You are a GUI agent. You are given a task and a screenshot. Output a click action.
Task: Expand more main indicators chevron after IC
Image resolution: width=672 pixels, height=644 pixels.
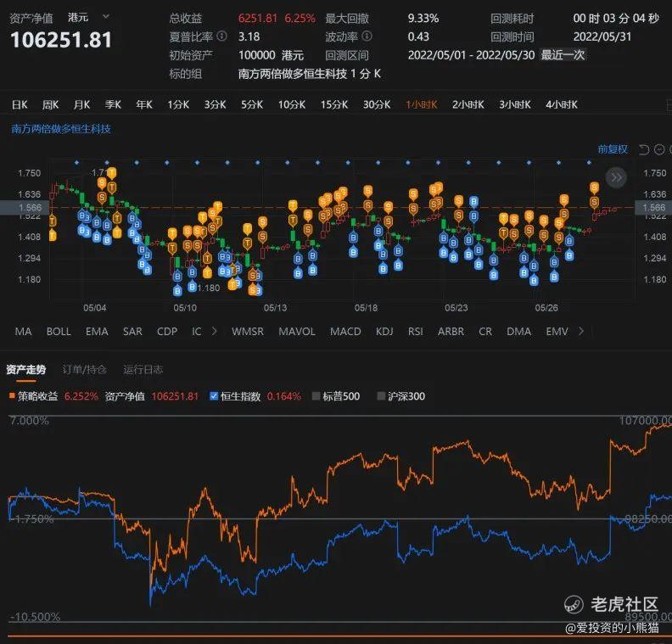click(215, 331)
